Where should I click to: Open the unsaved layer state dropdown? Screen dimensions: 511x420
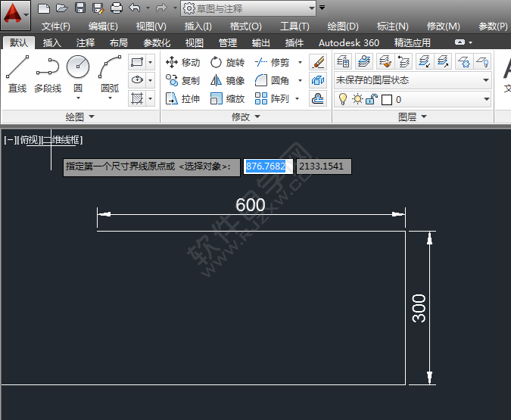(x=413, y=79)
